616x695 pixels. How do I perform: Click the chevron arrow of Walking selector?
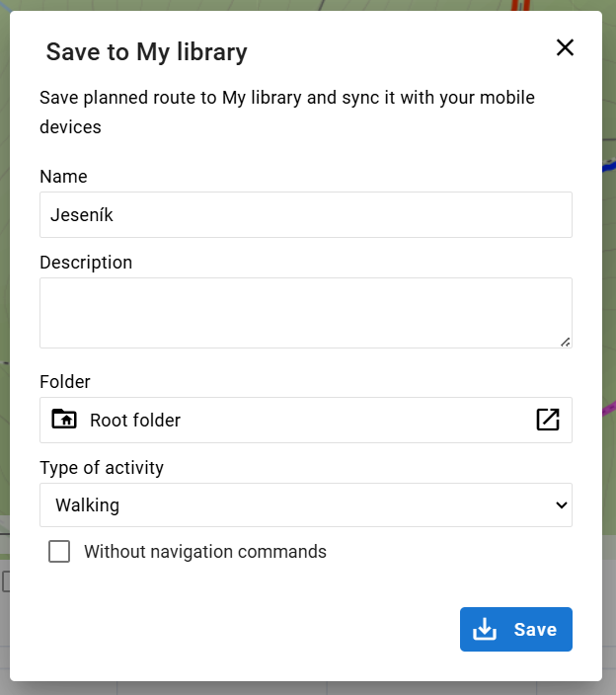(561, 505)
